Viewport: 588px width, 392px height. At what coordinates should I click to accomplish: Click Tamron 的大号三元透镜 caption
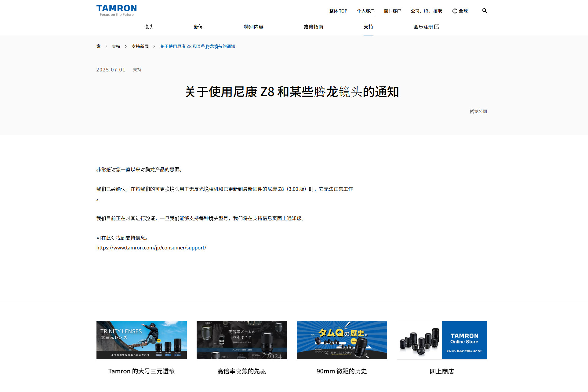tap(141, 371)
